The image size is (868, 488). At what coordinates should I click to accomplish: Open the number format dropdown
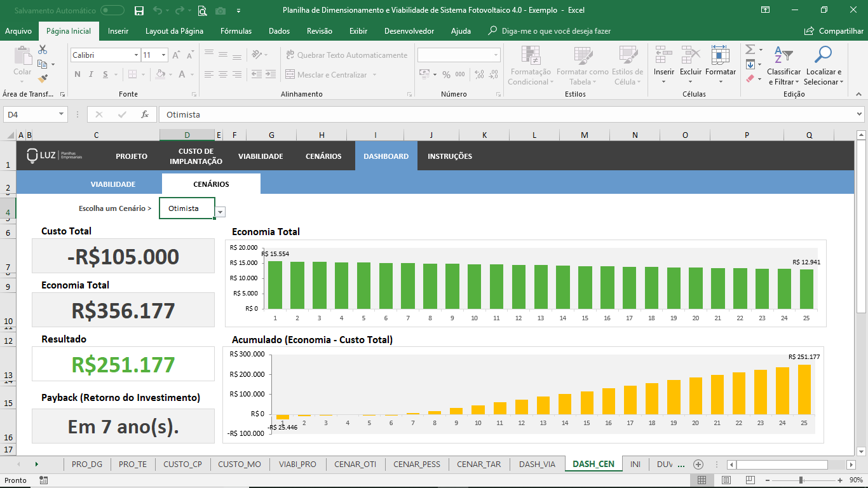[496, 55]
